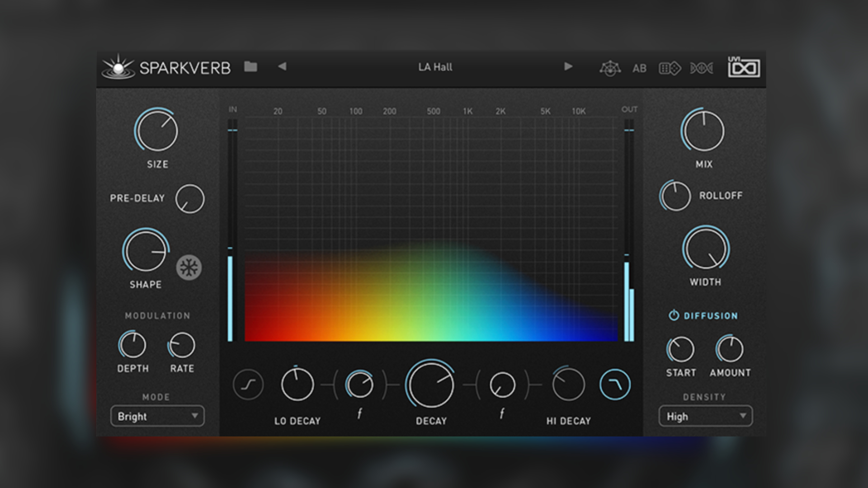Open the Preset Voyager web icon
This screenshot has height=488, width=868.
tap(610, 68)
